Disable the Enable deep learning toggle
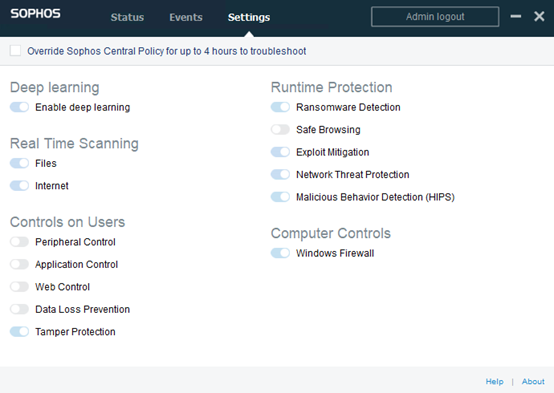The height and width of the screenshot is (393, 554). 19,107
